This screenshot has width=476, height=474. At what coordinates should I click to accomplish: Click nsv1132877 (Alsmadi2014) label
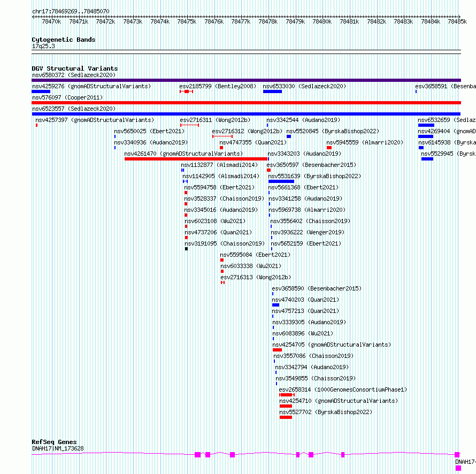pyautogui.click(x=219, y=165)
